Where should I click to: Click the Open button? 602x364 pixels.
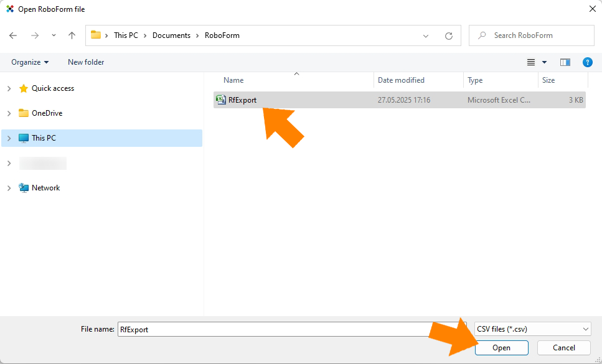[x=501, y=348]
